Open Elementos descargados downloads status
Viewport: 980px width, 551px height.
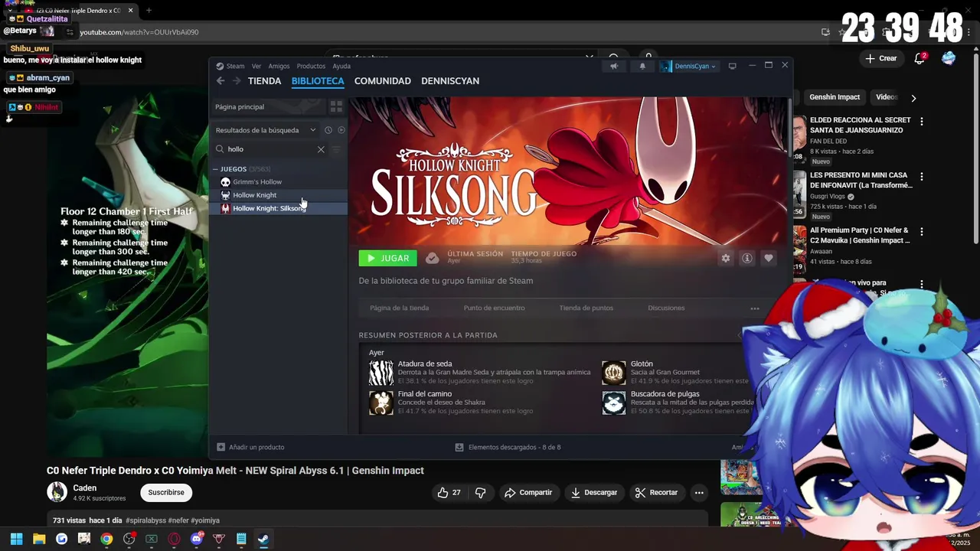click(x=508, y=447)
